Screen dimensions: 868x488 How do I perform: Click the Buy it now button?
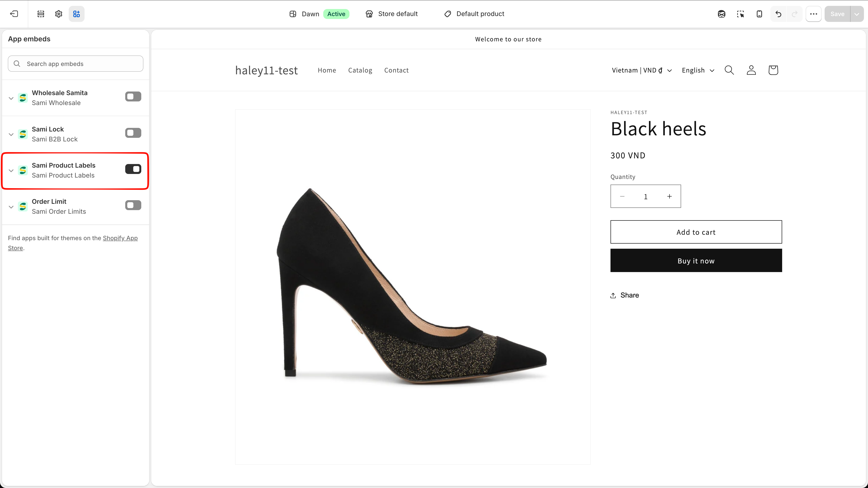pyautogui.click(x=696, y=260)
